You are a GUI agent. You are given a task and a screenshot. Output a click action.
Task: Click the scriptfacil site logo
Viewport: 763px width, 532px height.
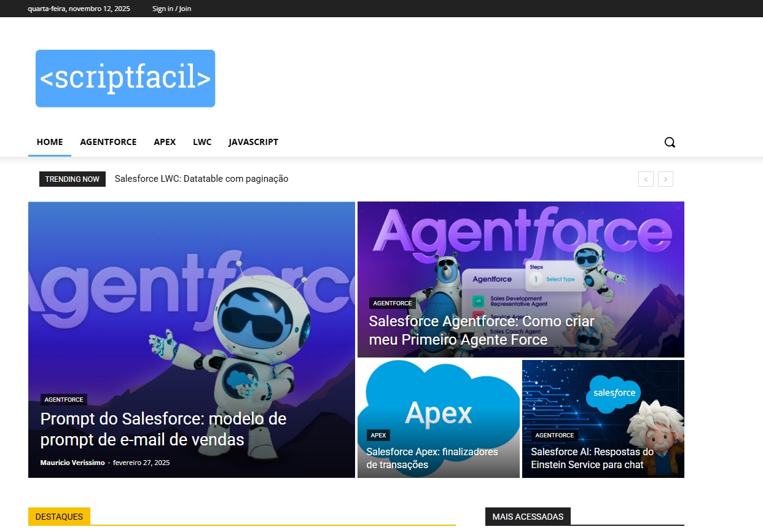pyautogui.click(x=125, y=79)
